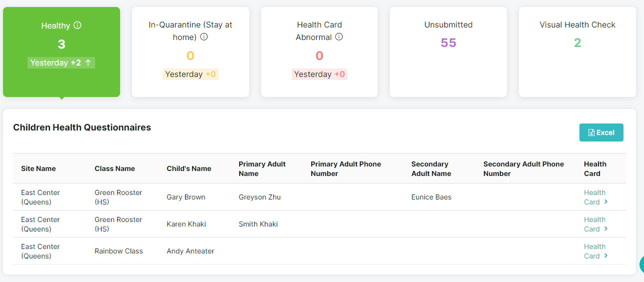
Task: Click the Excel spreadsheet icon in the export button
Action: tap(591, 132)
